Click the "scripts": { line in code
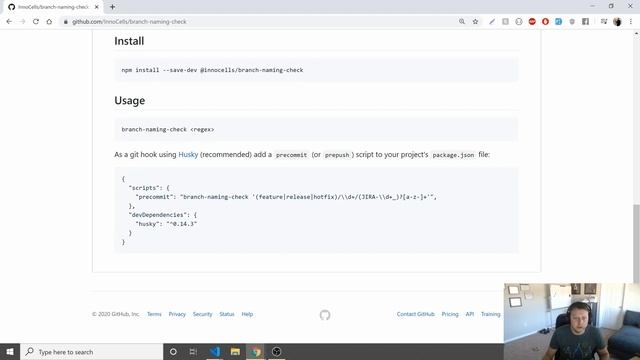Screen dimensions: 640x360 (x=149, y=188)
